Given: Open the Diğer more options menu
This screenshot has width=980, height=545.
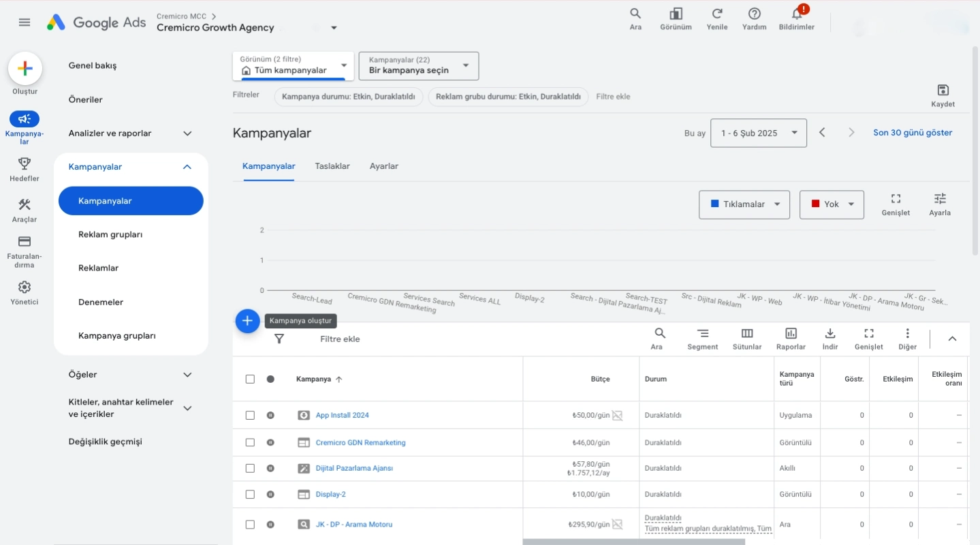Looking at the screenshot, I should 907,339.
